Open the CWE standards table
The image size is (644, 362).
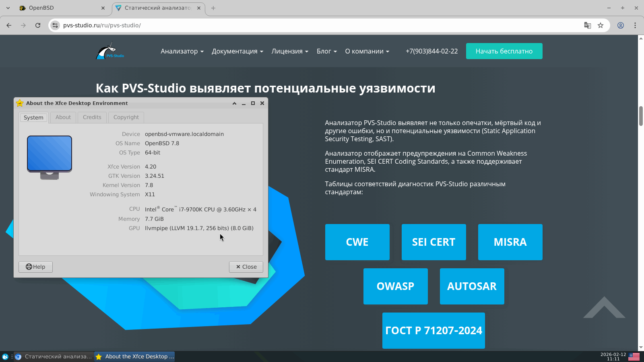[x=357, y=242]
